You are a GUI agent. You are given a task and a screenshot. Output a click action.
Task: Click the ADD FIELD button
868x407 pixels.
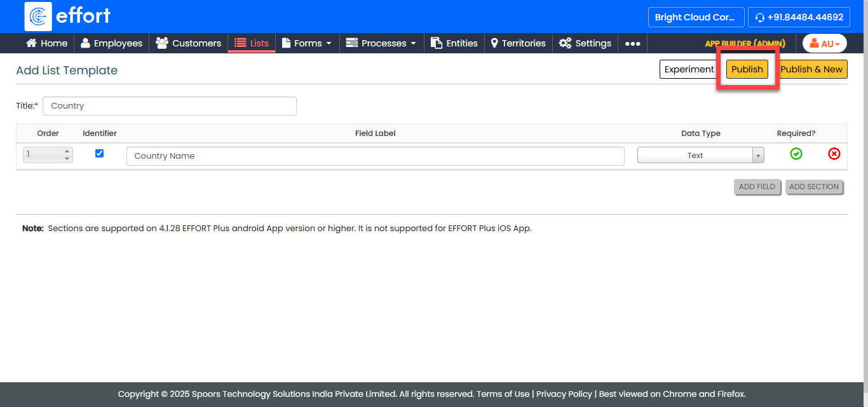click(x=757, y=187)
